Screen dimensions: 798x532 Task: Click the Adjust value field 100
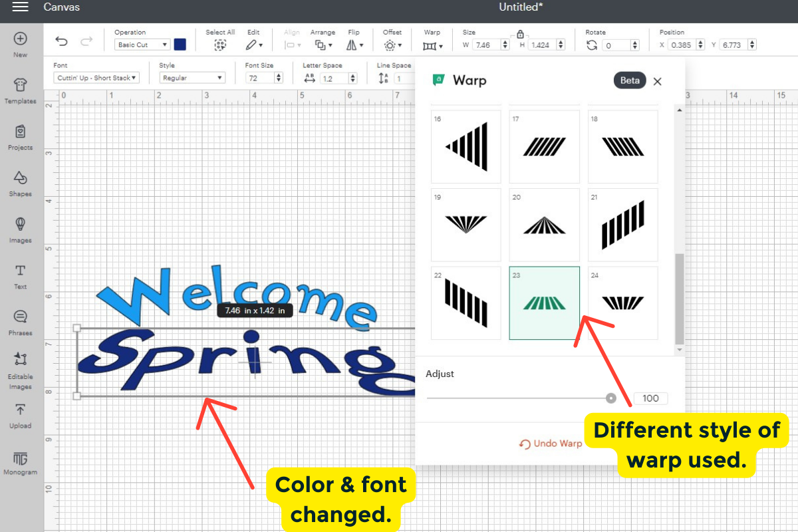coord(650,398)
